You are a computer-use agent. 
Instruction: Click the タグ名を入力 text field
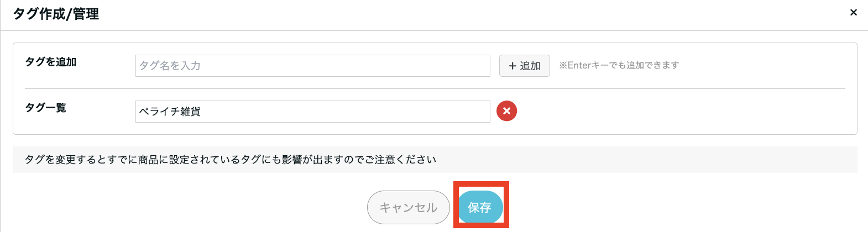312,66
